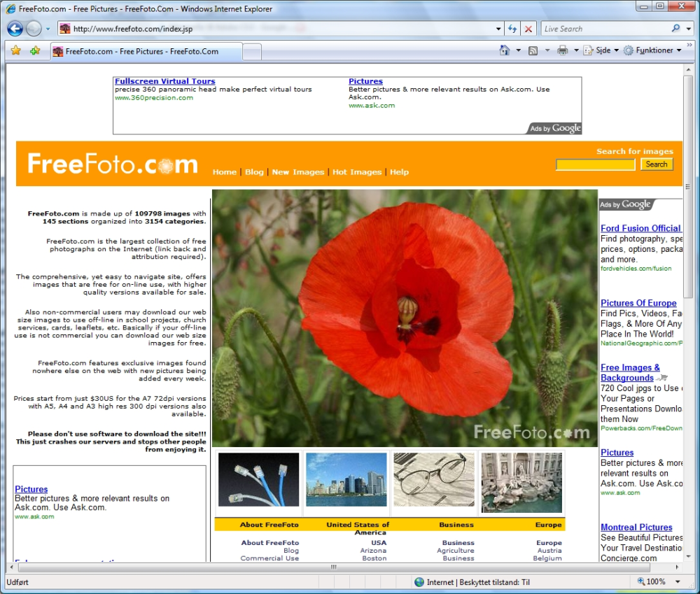Click the browser Back arrow button
The width and height of the screenshot is (700, 594).
point(15,29)
